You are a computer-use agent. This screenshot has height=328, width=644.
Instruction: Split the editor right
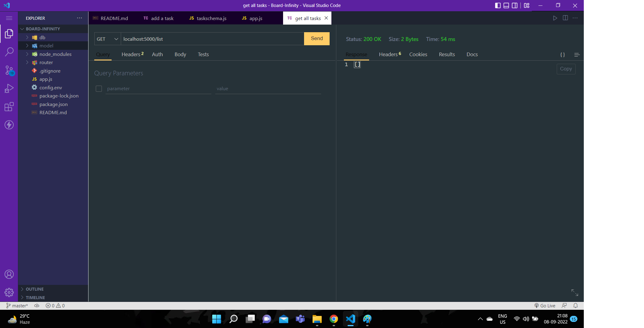[565, 18]
